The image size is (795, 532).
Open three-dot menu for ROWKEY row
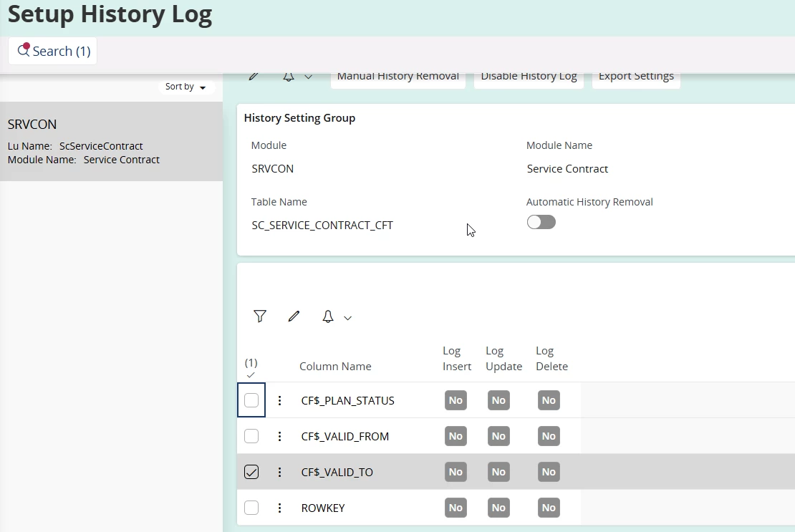pyautogui.click(x=280, y=508)
